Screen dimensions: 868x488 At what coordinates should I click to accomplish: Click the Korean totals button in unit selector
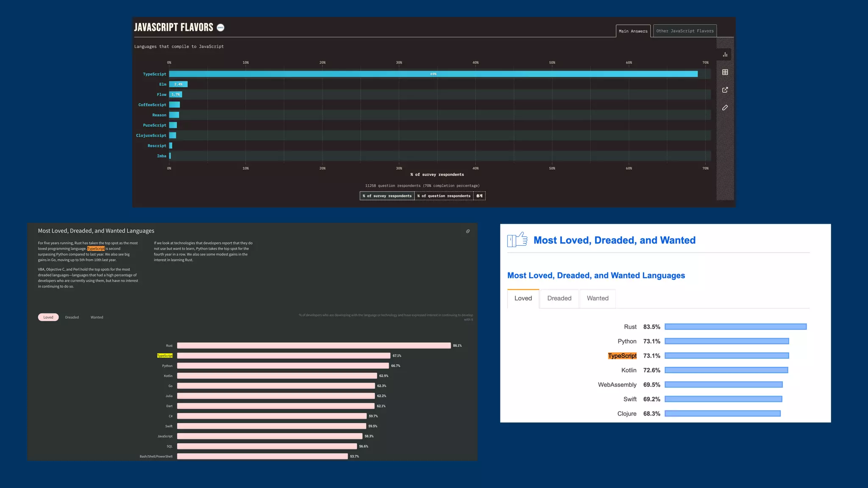pyautogui.click(x=479, y=196)
